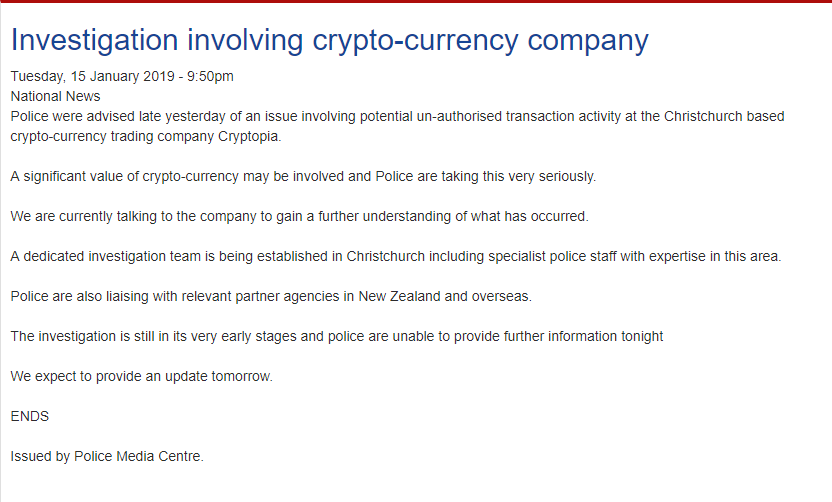Click the sentence starting "A dedicated investigation team"

(x=396, y=256)
